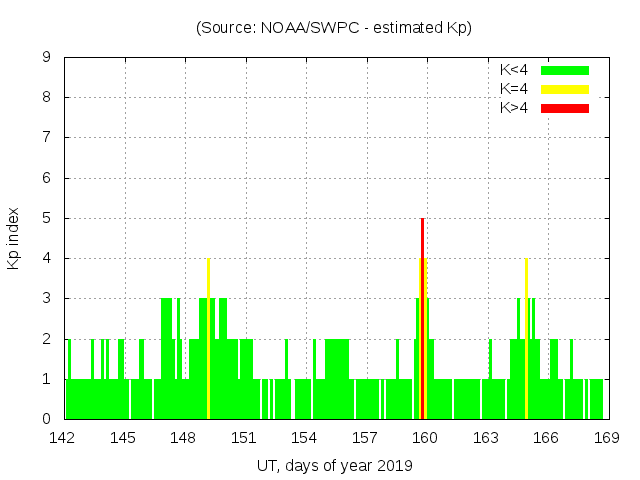
Task: Click the red K>4 legend swatch
Action: tap(565, 108)
